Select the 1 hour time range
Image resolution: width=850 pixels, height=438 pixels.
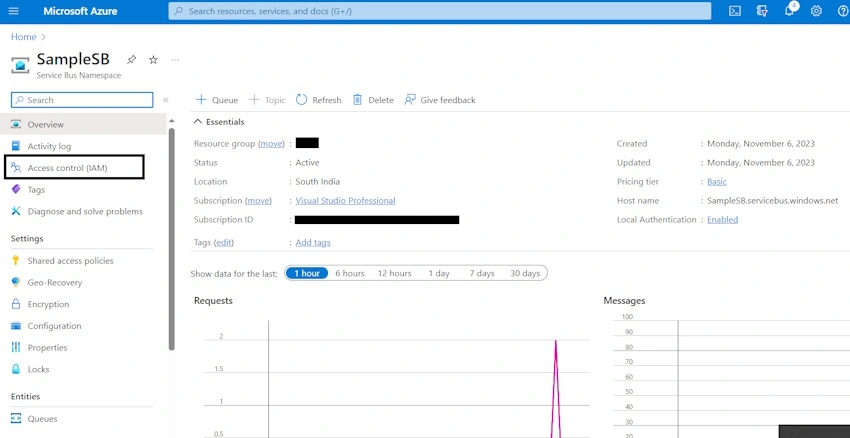(307, 273)
